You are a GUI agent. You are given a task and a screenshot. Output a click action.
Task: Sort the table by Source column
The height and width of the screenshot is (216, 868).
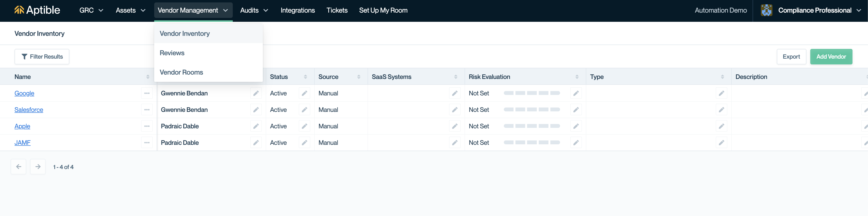[359, 77]
